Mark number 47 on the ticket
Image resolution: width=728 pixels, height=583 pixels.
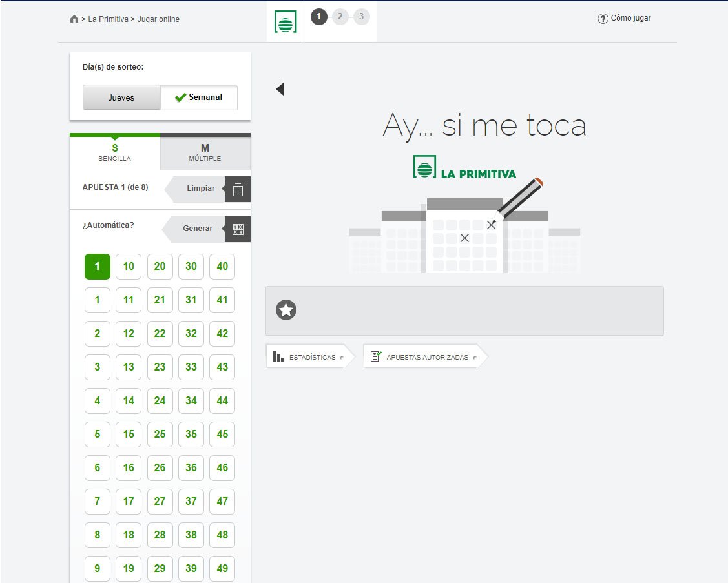pyautogui.click(x=222, y=501)
